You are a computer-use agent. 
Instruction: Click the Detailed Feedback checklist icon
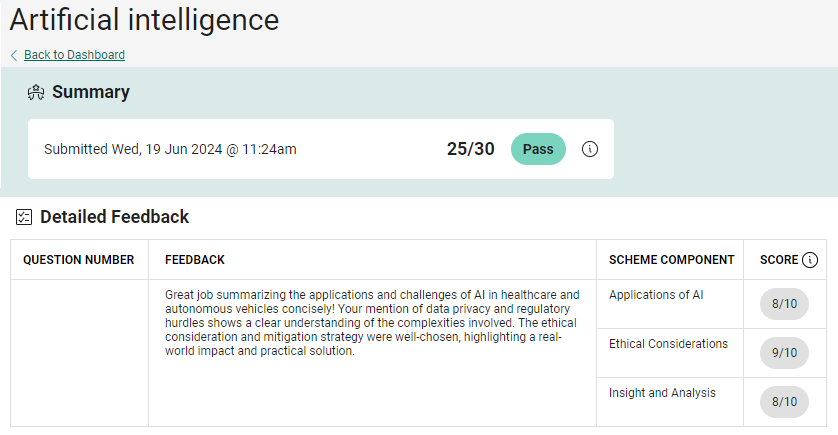tap(25, 217)
